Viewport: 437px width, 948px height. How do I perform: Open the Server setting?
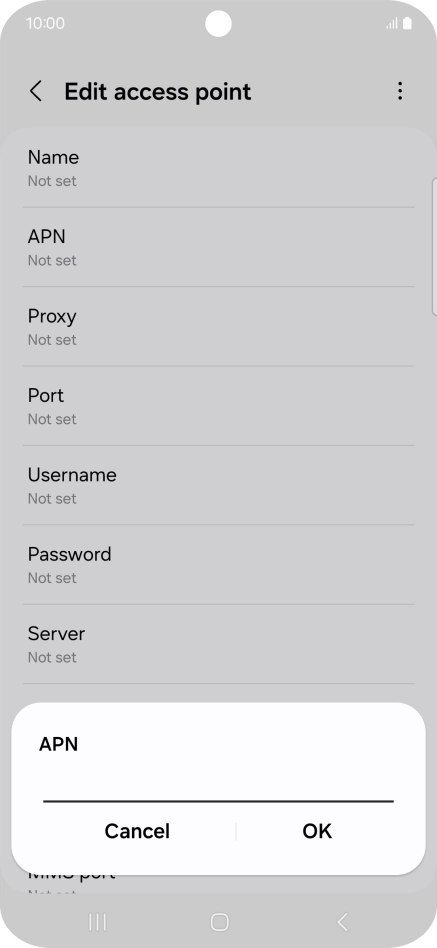tap(218, 644)
